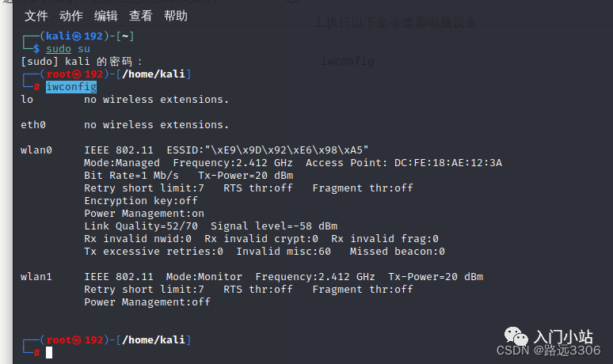Click the access point MAC address DC:FE:18:AE:12:3A
Image resolution: width=613 pixels, height=364 pixels.
[x=448, y=163]
